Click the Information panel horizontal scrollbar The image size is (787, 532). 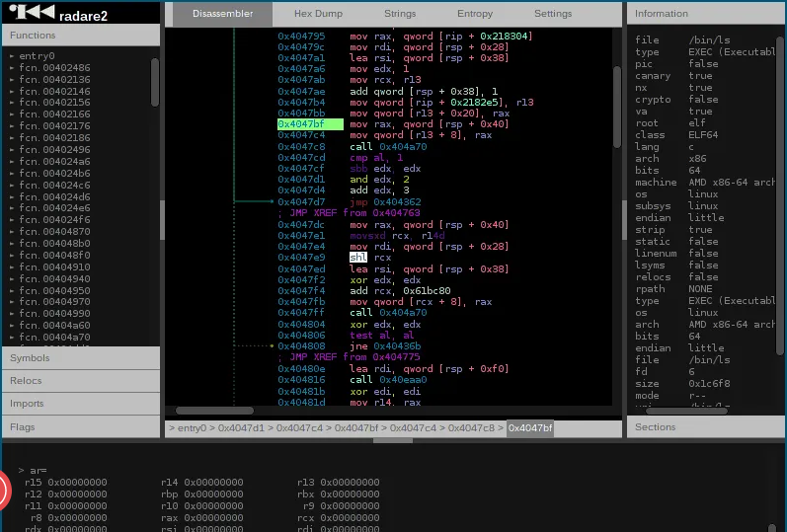pyautogui.click(x=686, y=411)
